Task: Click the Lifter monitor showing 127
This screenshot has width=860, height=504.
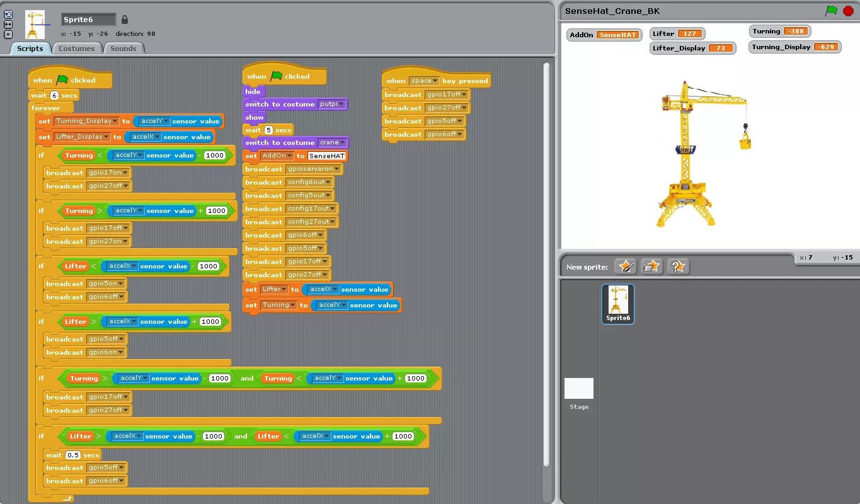Action: tap(677, 34)
